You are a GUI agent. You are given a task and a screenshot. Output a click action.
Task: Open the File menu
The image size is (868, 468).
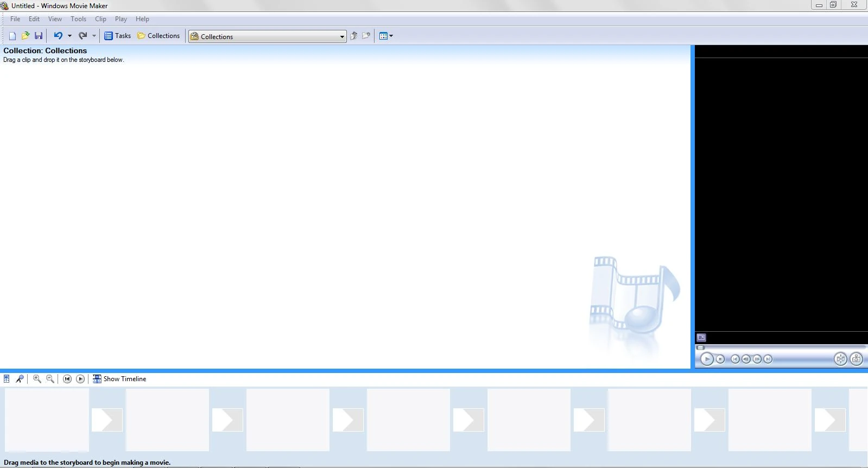coord(15,19)
